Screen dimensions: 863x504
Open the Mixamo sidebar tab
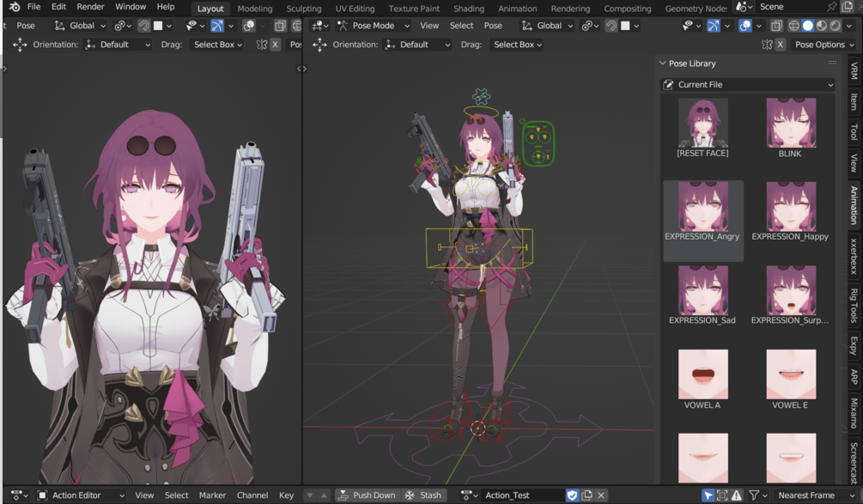pyautogui.click(x=854, y=413)
